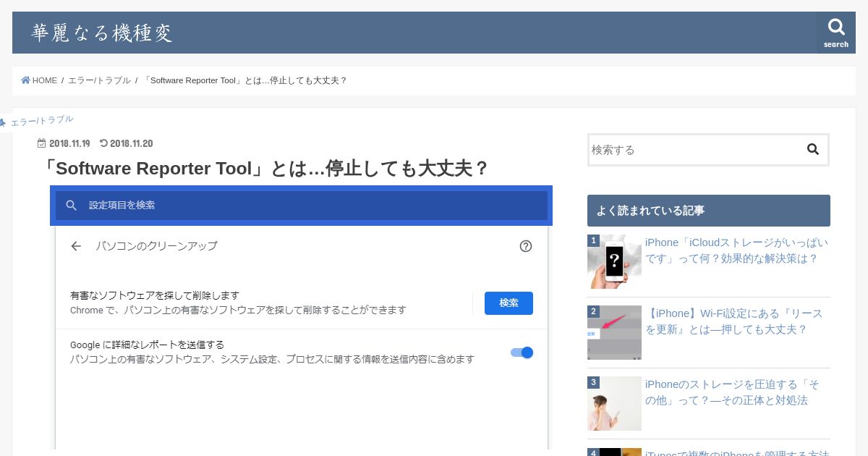Click the 設定項目を検索 search bar
Viewport: 868px width, 456px height.
(x=302, y=206)
